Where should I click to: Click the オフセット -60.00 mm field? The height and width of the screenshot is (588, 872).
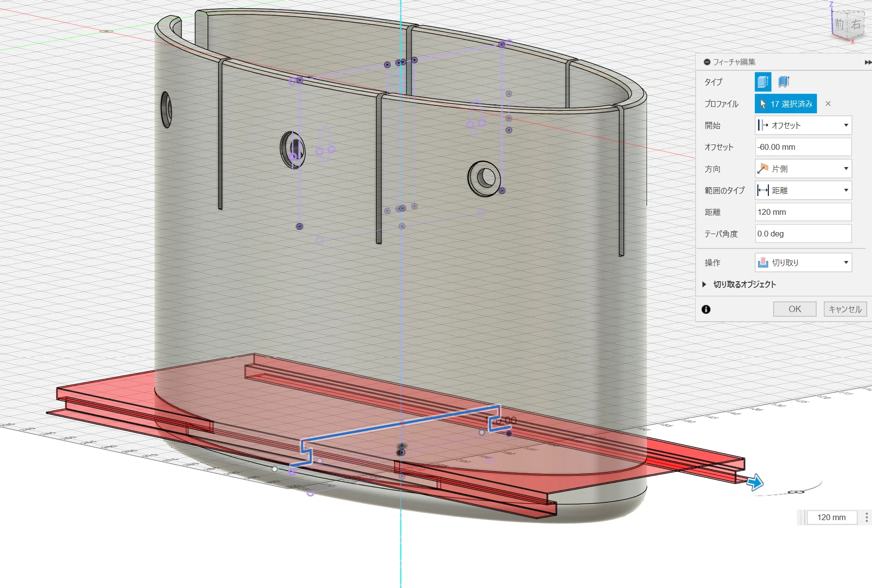803,147
